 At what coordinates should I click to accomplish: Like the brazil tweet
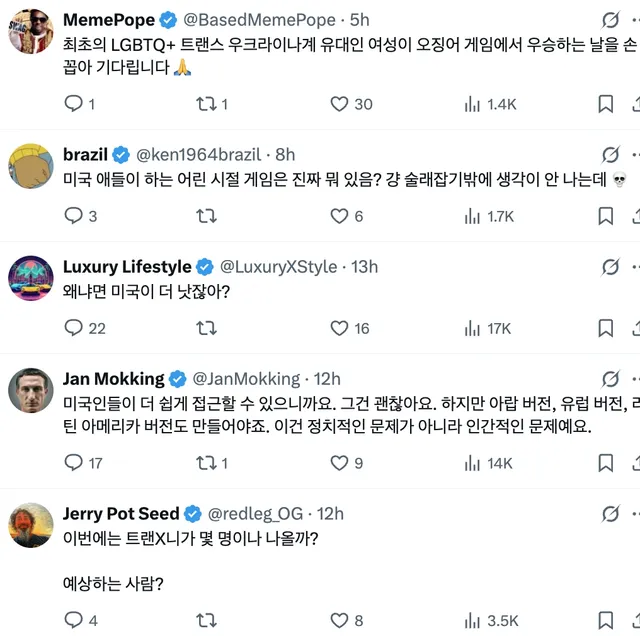click(x=339, y=216)
